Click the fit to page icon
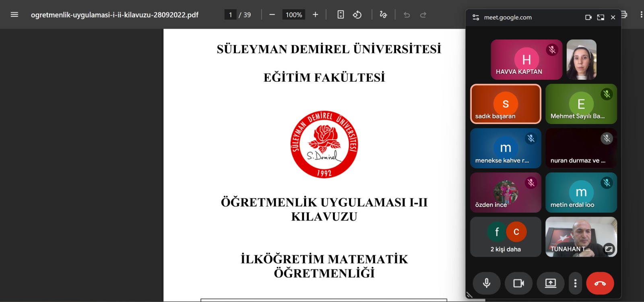Viewport: 644px width, 302px height. pyautogui.click(x=341, y=15)
